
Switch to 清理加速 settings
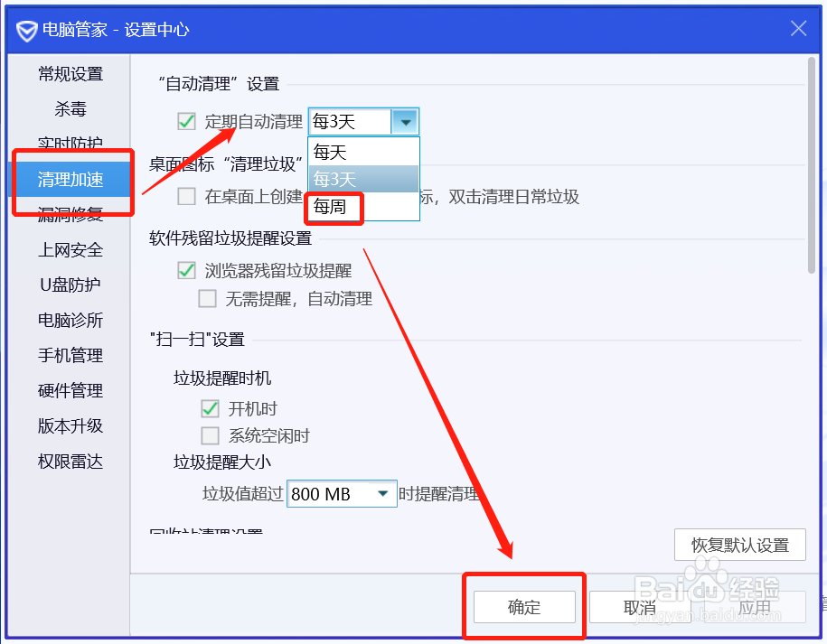(x=72, y=179)
